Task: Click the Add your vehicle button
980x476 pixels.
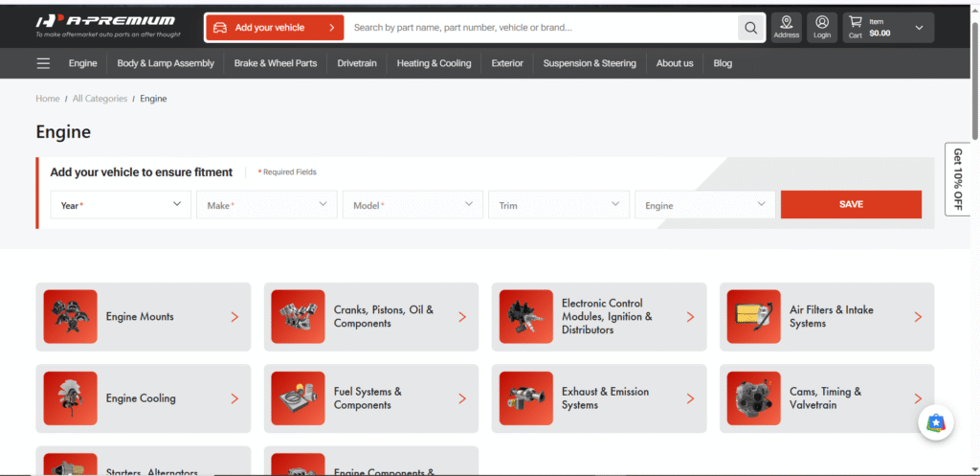Action: (x=275, y=28)
